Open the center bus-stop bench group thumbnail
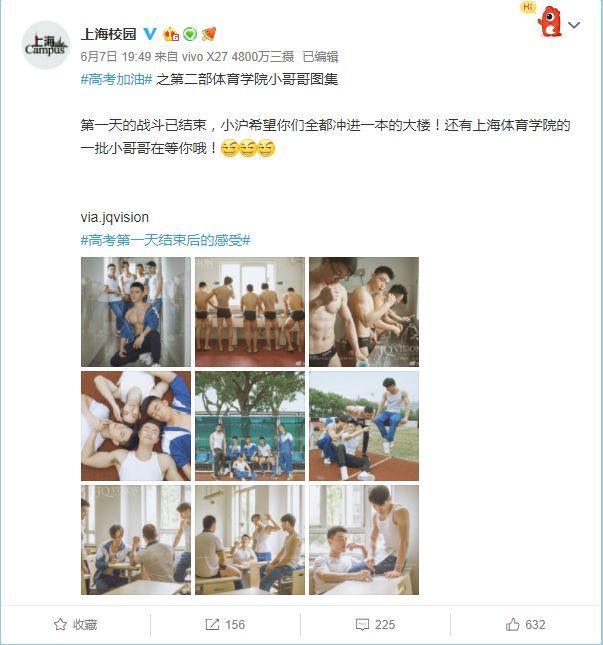Image resolution: width=603 pixels, height=645 pixels. [x=250, y=426]
